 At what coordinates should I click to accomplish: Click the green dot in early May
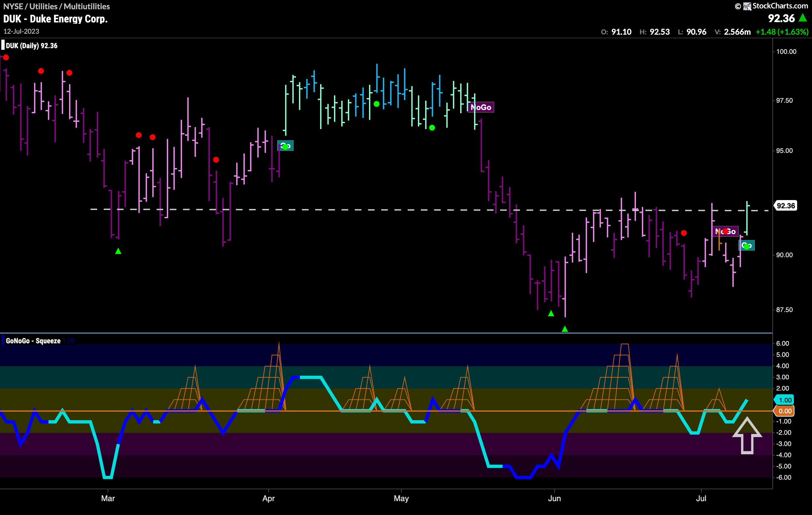click(x=432, y=128)
